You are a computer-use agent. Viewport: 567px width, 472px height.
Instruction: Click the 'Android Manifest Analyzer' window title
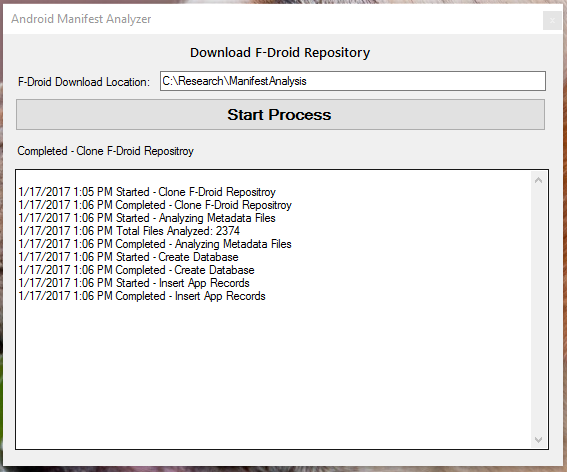tap(81, 19)
